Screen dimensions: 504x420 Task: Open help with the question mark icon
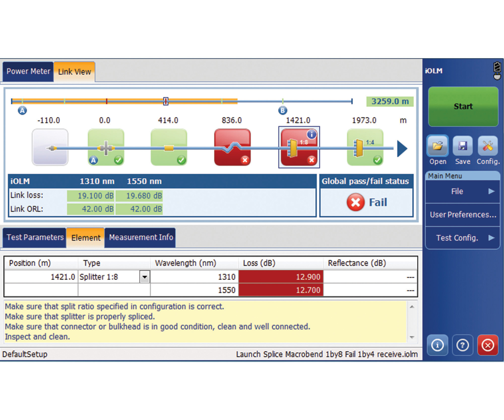coord(462,345)
